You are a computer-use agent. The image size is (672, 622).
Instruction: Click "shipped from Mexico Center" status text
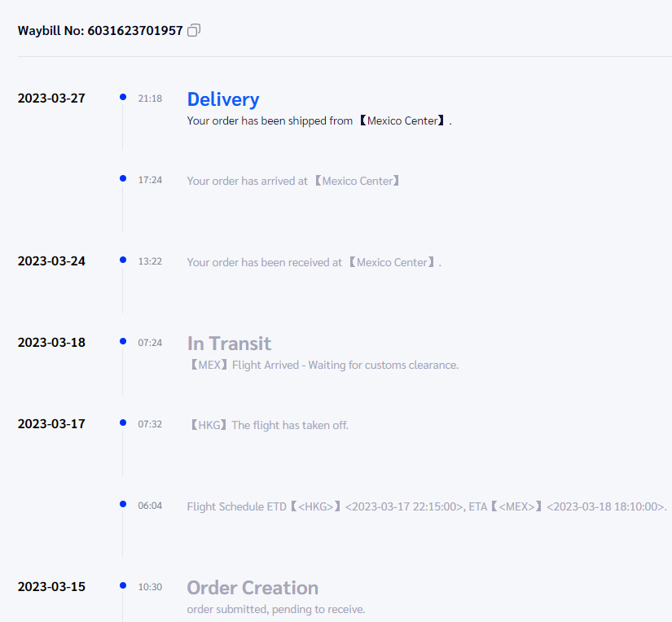tap(319, 121)
